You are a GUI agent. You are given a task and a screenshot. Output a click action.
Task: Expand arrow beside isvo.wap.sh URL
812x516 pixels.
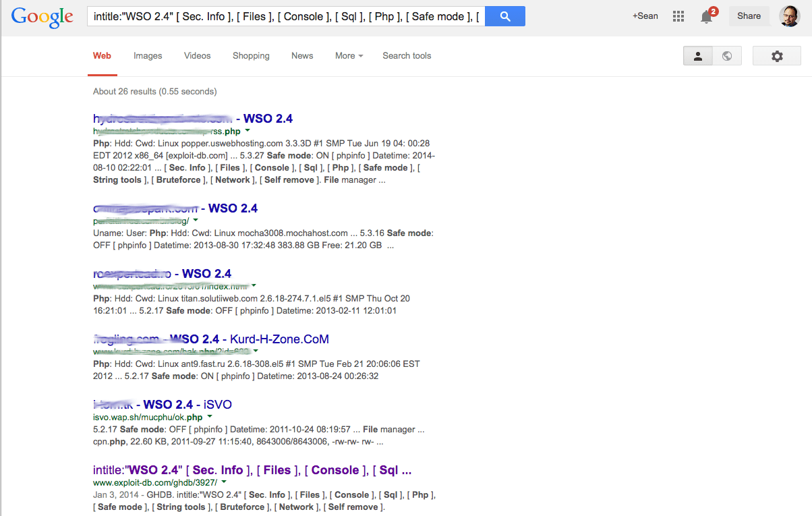[x=209, y=417]
